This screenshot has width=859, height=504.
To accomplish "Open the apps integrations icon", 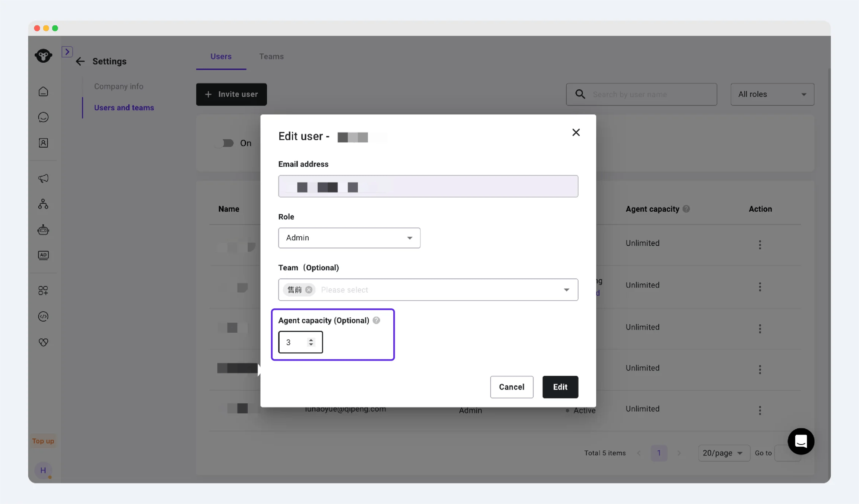I will coord(43,290).
